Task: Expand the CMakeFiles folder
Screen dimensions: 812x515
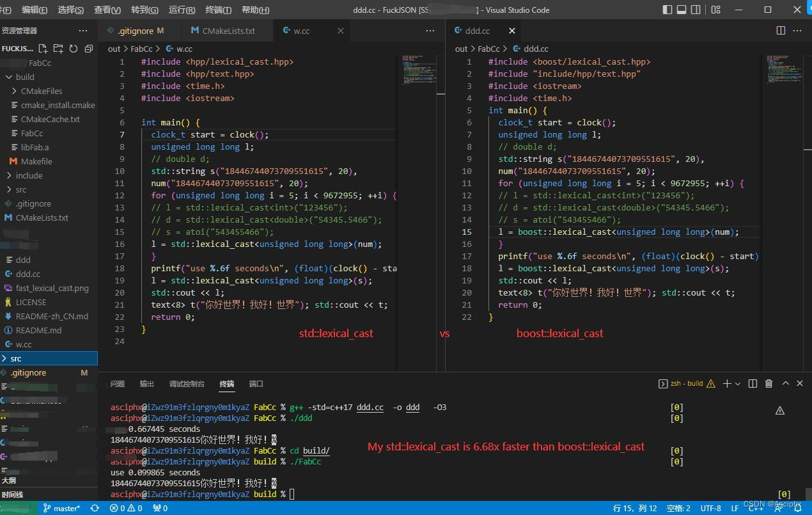Action: 49,91
